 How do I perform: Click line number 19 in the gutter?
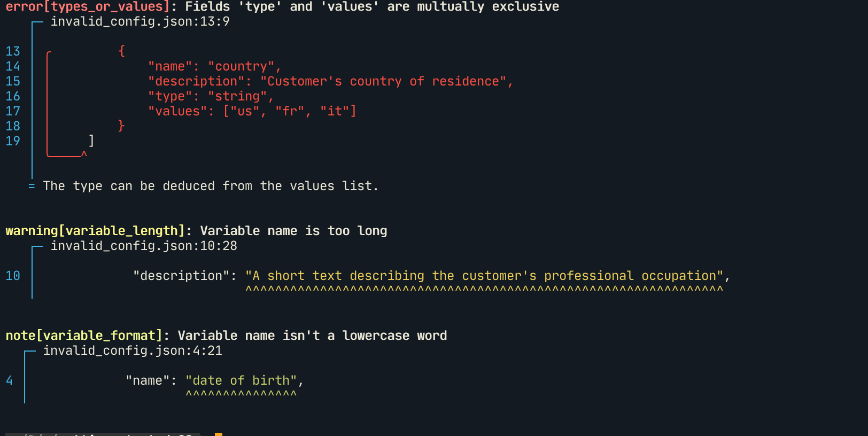coord(13,141)
